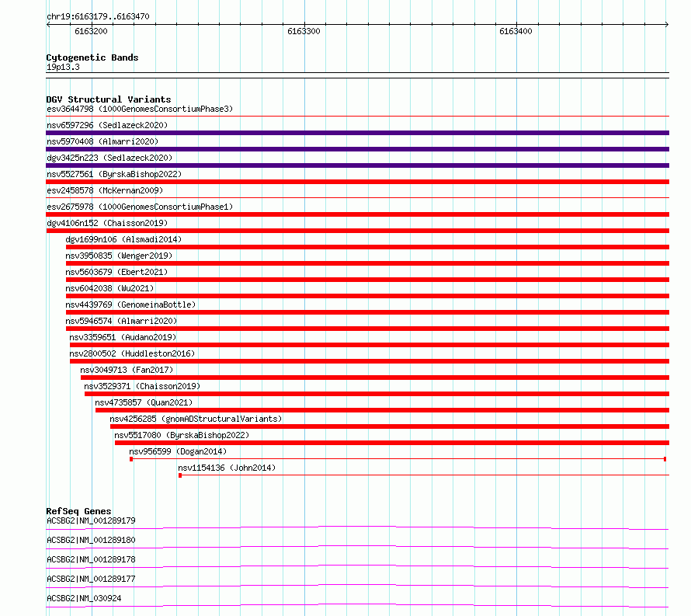Viewport: 691px width, 616px height.
Task: Open the ACSBG2|NM_001289177 transcript
Action: (91, 579)
